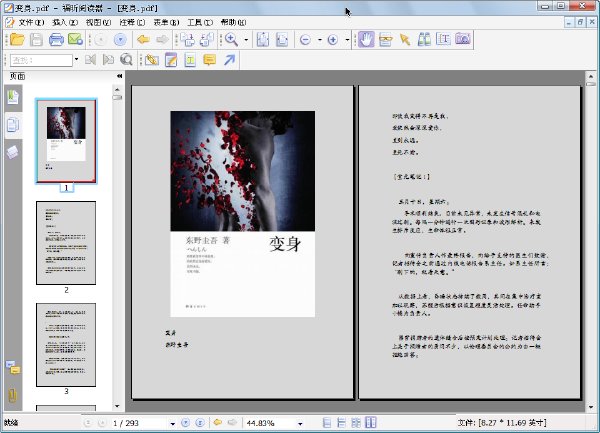Activate the Hand tool

(366, 39)
